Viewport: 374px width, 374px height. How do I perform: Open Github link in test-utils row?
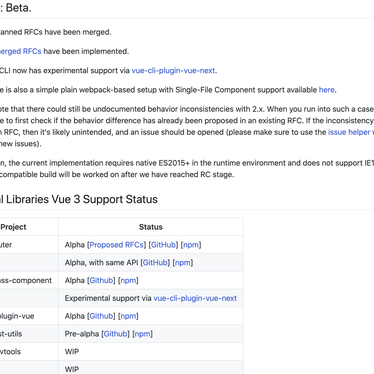116,334
